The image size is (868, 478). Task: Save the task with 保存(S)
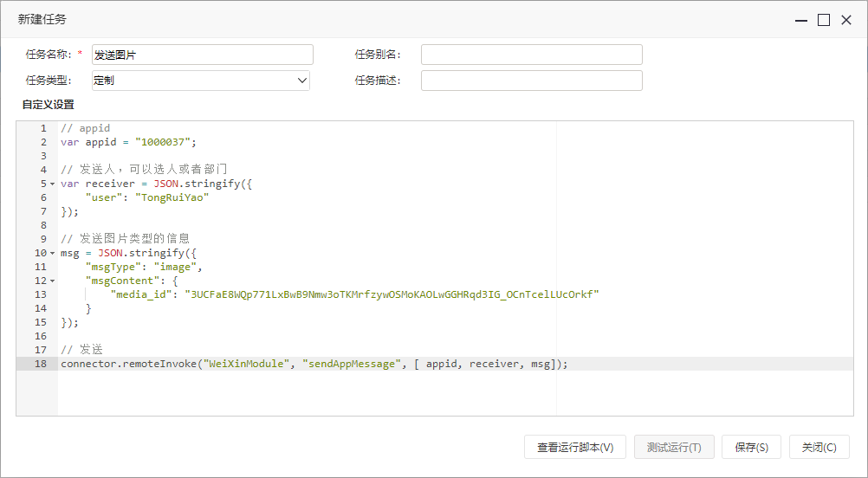point(751,447)
